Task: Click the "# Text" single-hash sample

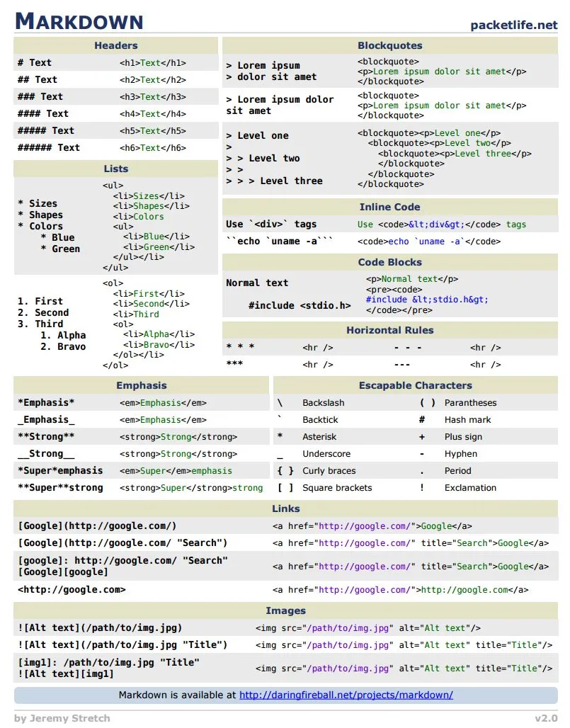Action: pyautogui.click(x=35, y=63)
